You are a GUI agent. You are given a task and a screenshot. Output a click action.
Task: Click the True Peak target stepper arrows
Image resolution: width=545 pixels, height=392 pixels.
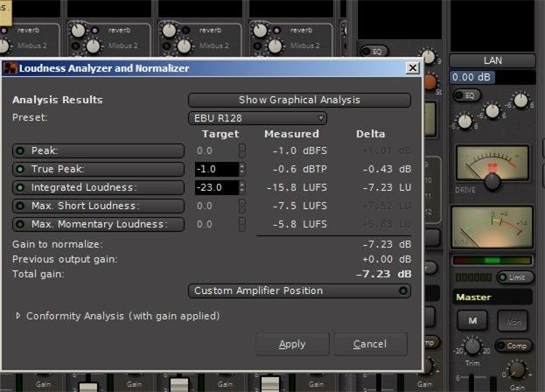(x=242, y=169)
